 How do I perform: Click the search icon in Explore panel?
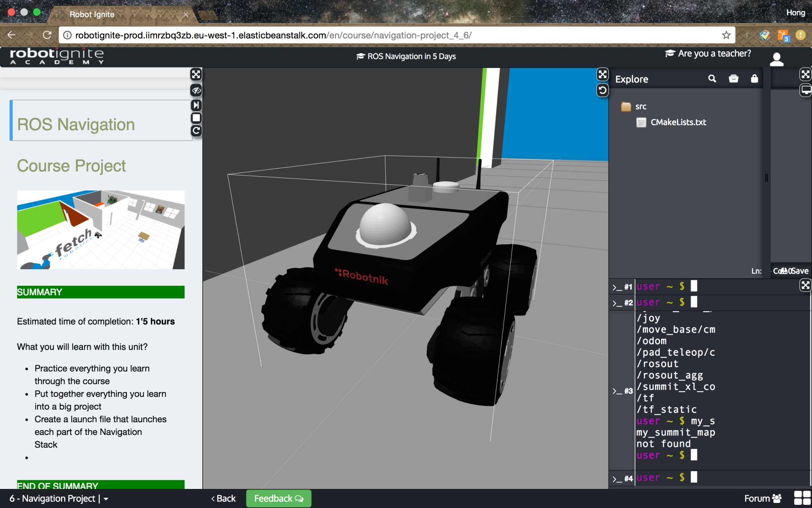click(x=712, y=79)
